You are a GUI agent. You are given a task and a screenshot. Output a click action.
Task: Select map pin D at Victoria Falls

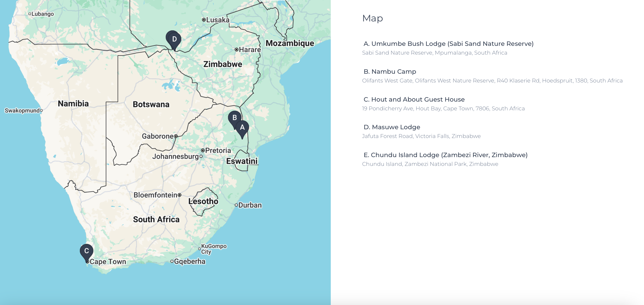tap(175, 40)
